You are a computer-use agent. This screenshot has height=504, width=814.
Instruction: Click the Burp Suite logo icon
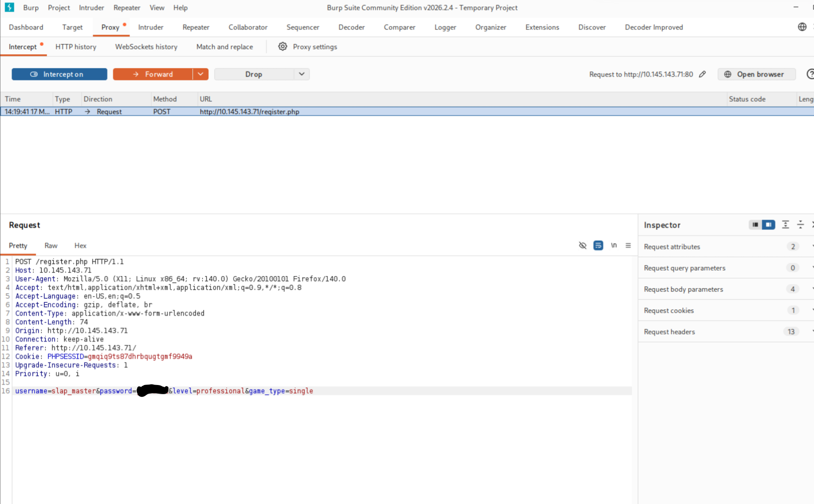point(9,7)
